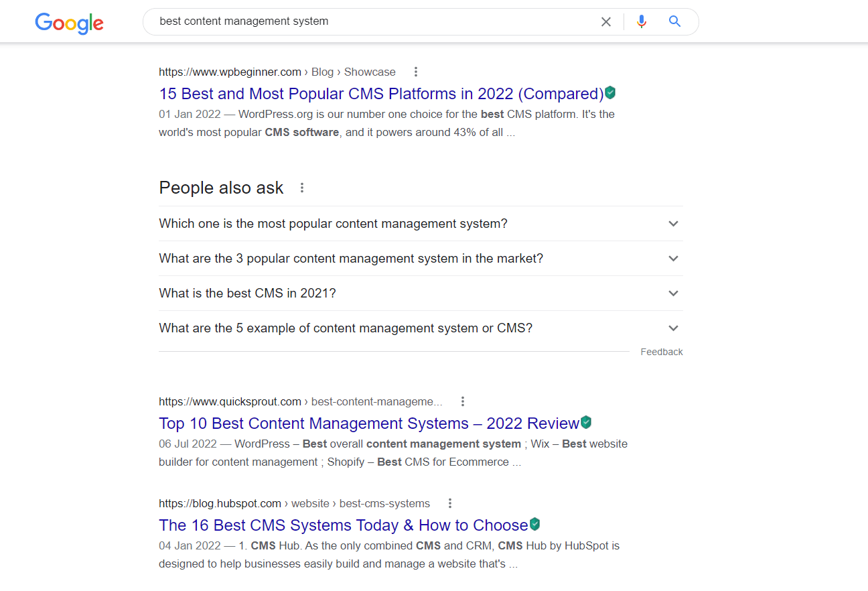This screenshot has width=868, height=591.
Task: Click the quicksprout snippet dated '06 Jul 2022'
Action: point(393,453)
